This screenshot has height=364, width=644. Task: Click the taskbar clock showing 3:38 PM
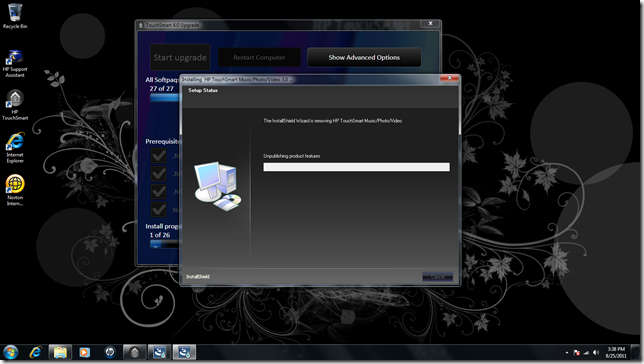(x=616, y=352)
